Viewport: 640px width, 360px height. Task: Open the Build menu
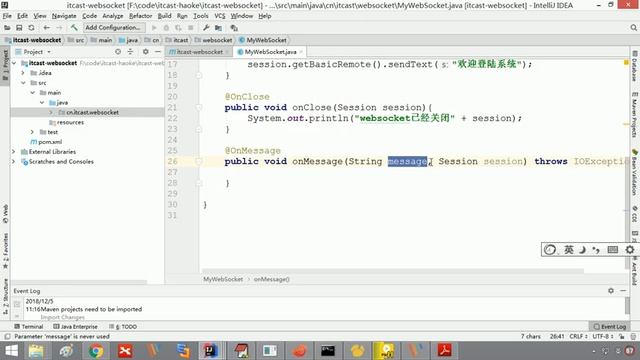tap(164, 16)
